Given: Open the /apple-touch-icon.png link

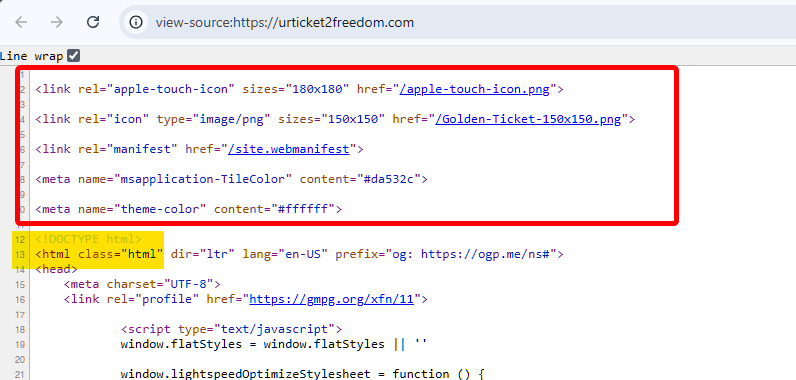Looking at the screenshot, I should tap(475, 89).
